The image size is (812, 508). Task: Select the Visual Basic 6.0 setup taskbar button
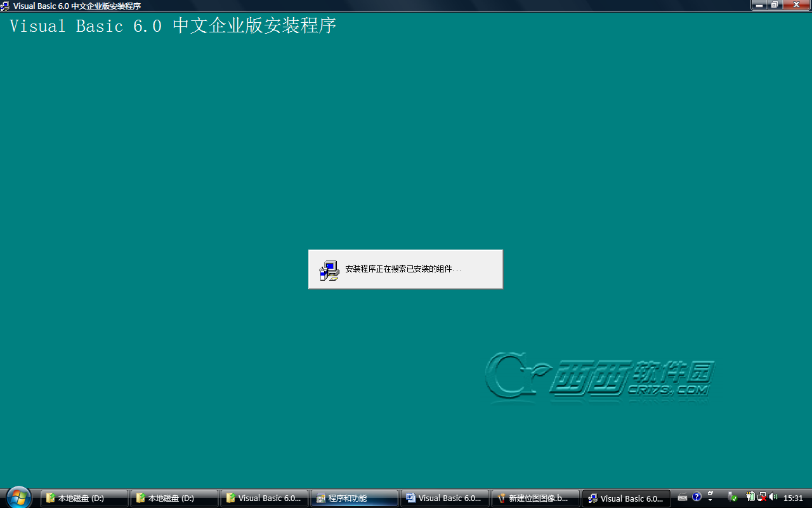point(625,498)
